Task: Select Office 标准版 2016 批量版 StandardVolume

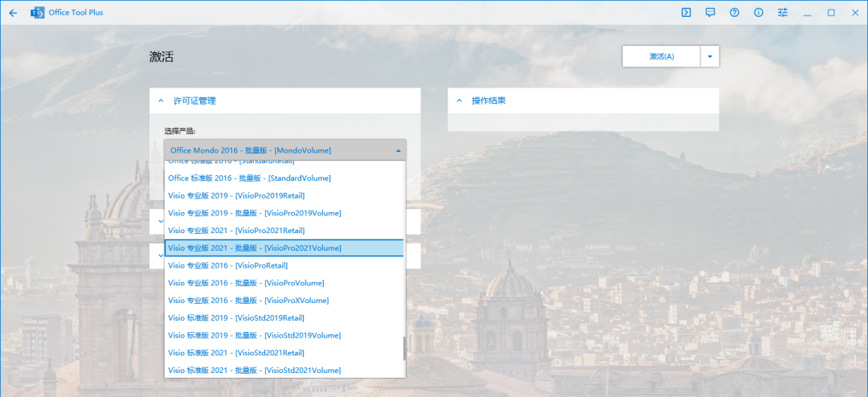Action: click(x=284, y=178)
